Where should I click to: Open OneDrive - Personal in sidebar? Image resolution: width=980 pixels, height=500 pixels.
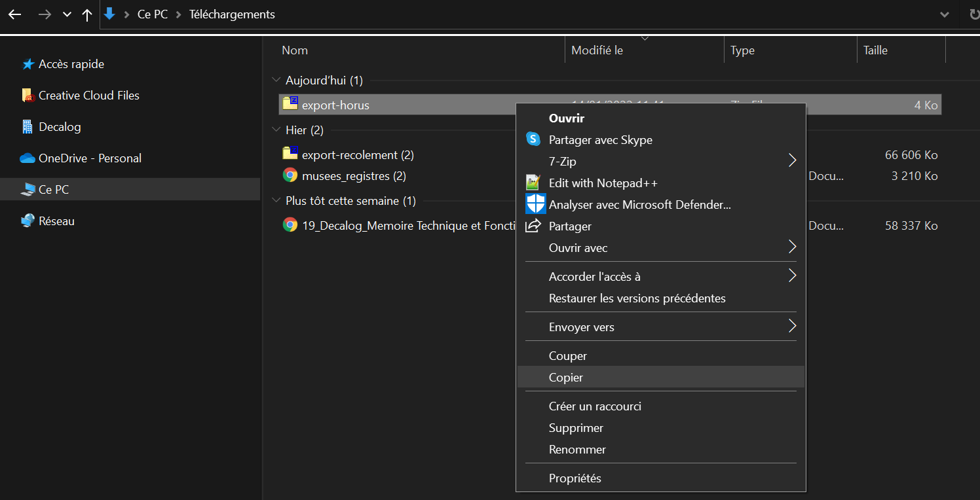tap(90, 158)
